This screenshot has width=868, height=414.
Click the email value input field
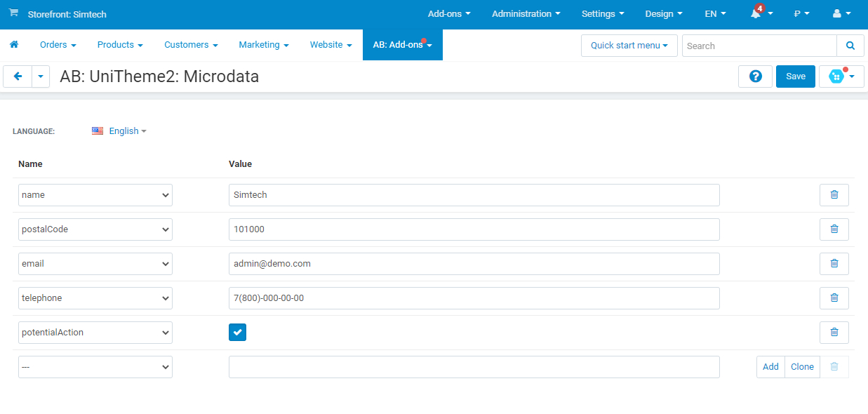[474, 264]
